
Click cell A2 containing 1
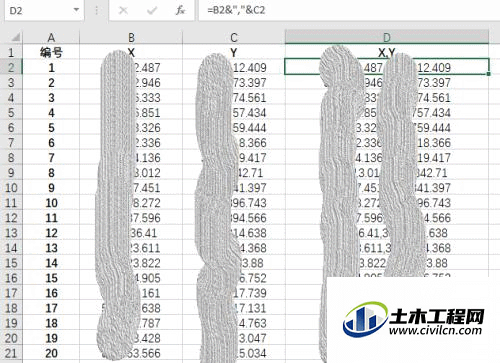(51, 67)
